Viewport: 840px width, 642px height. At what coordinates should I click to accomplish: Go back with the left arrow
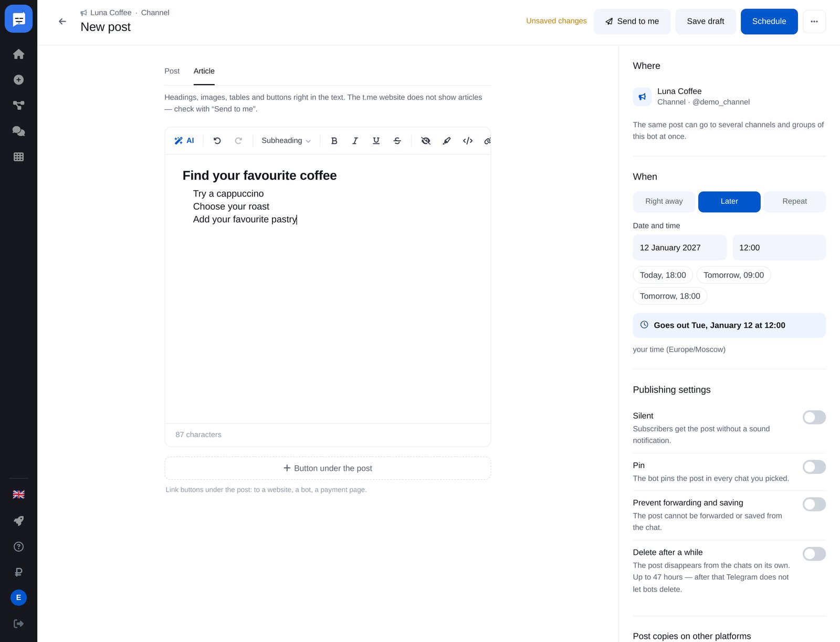tap(62, 22)
